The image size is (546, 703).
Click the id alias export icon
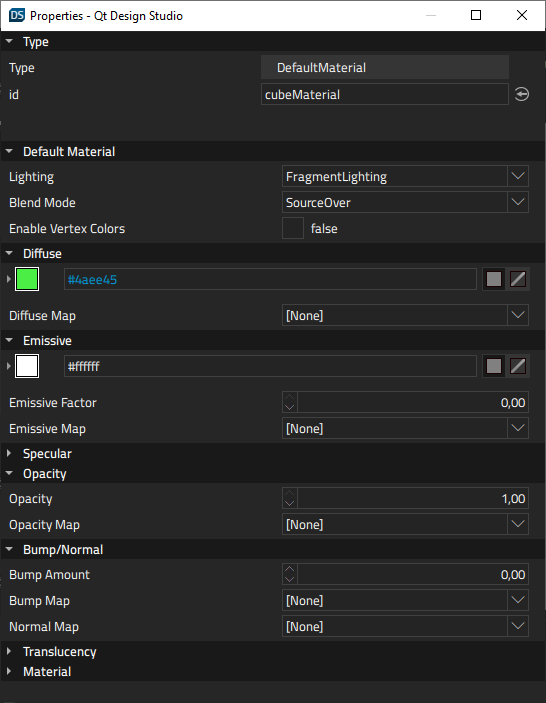point(521,94)
